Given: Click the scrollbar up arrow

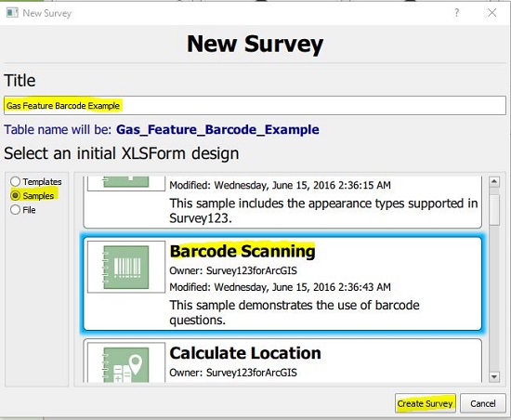Looking at the screenshot, I should click(x=494, y=181).
